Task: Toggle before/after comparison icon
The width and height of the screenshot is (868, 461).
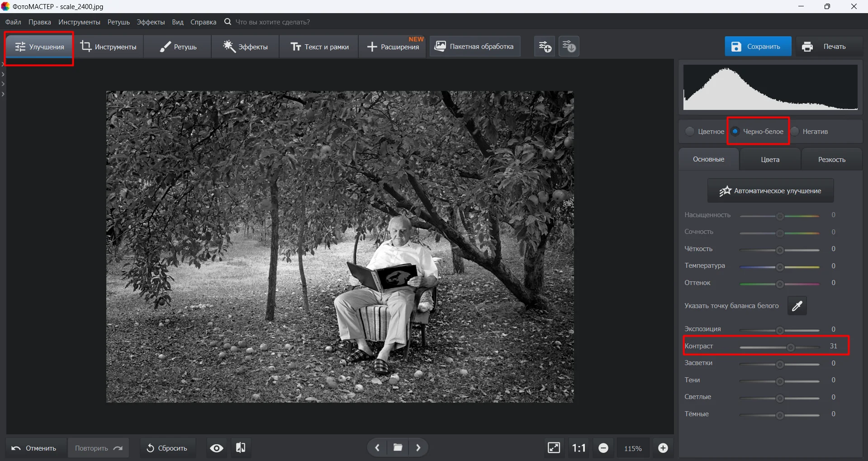Action: [241, 448]
